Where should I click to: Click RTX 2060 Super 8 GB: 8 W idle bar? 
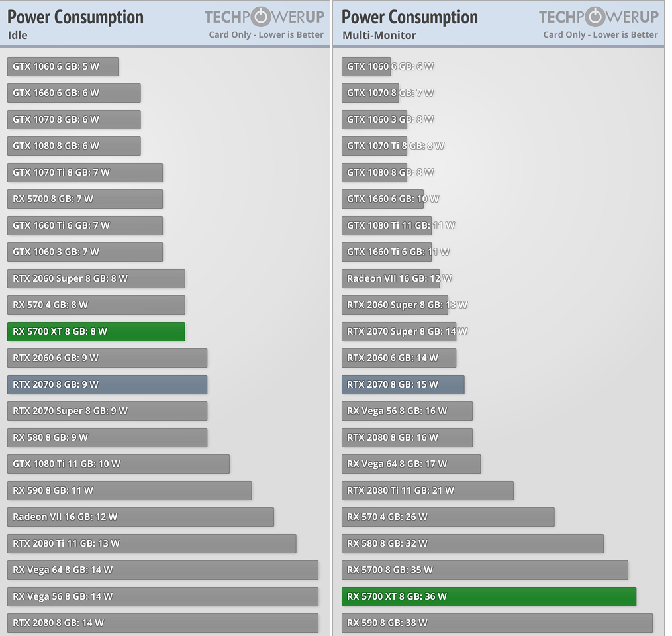pos(96,278)
